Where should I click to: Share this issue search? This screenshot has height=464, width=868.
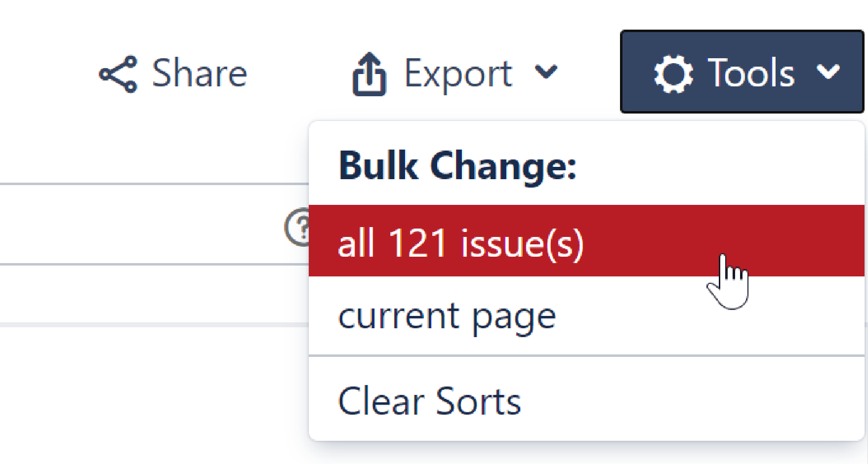pyautogui.click(x=173, y=73)
